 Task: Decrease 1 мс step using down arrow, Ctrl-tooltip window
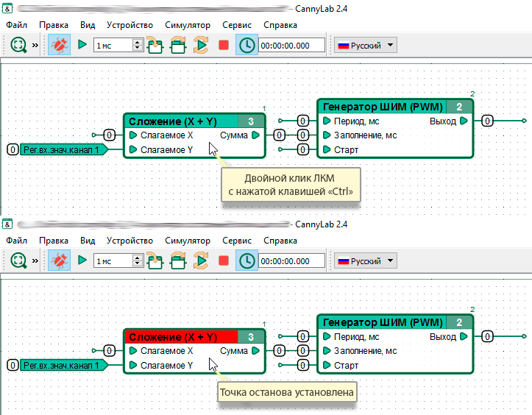coord(138,49)
